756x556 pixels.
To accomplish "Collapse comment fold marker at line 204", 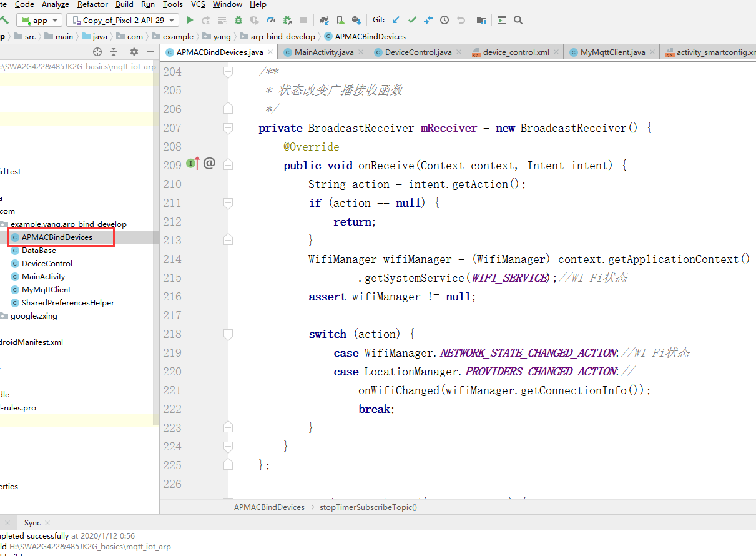I will 228,72.
